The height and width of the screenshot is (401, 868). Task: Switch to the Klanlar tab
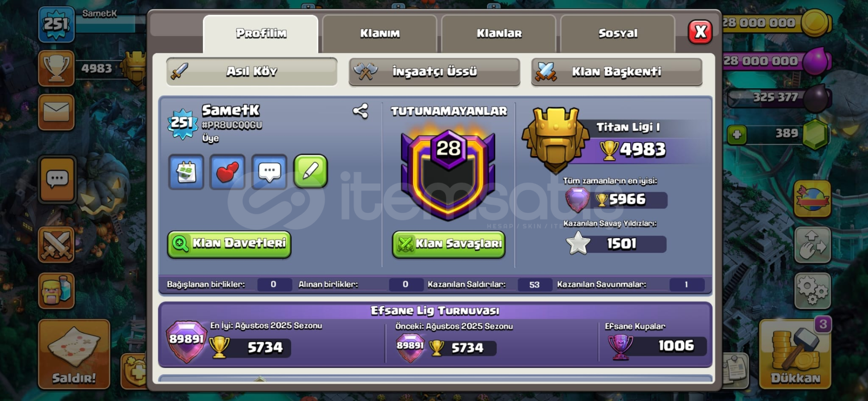coord(499,33)
